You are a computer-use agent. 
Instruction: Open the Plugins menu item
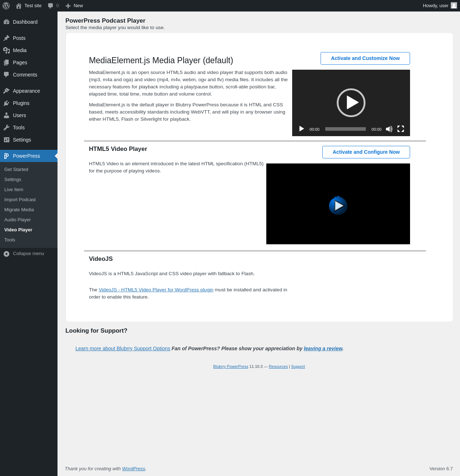[x=29, y=103]
